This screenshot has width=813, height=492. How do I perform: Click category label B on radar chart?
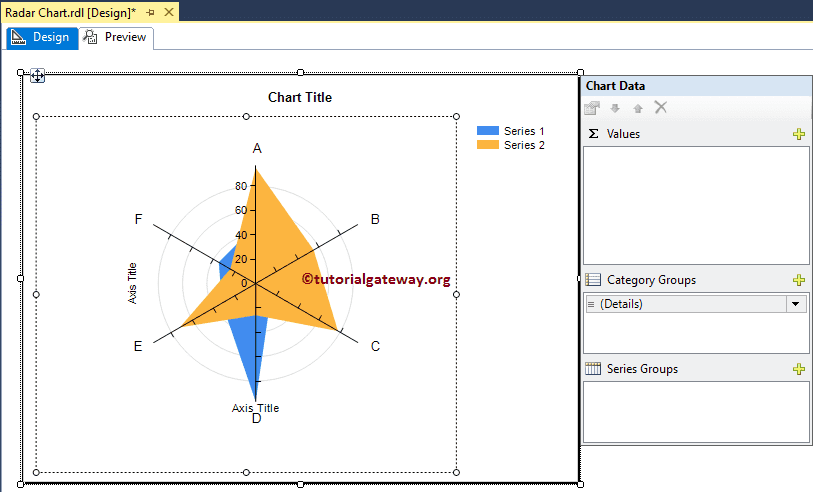pyautogui.click(x=375, y=219)
